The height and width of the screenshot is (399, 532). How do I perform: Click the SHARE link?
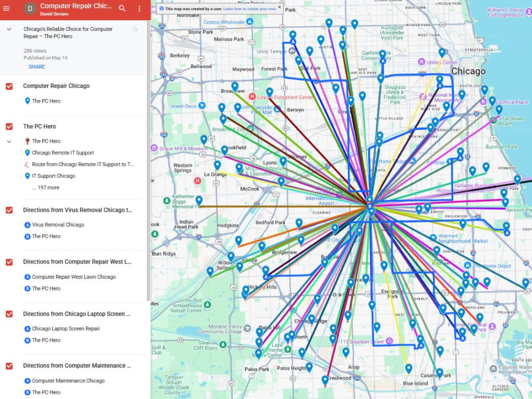click(37, 67)
